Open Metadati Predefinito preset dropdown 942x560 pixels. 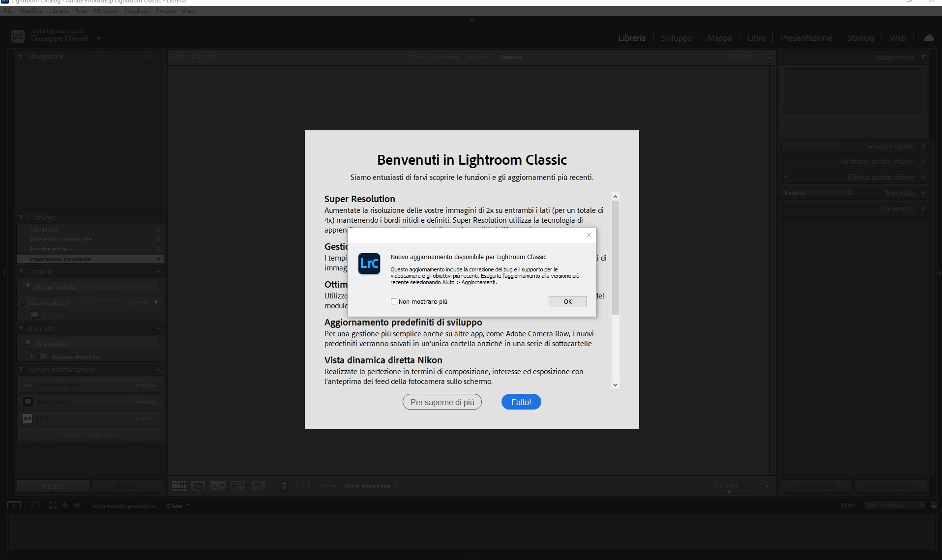pyautogui.click(x=817, y=193)
